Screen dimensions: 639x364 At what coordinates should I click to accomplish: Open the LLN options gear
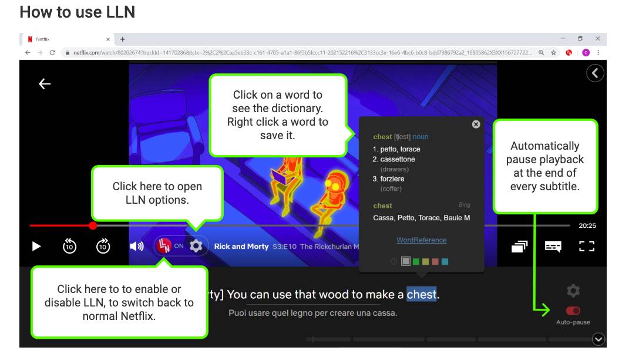coord(194,247)
